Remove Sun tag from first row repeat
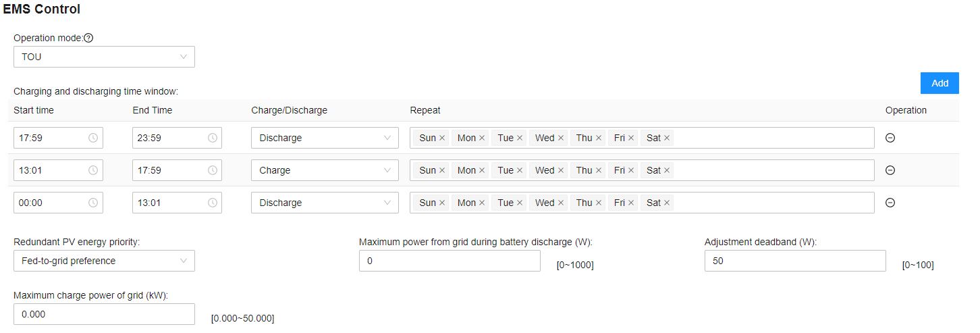This screenshot has width=980, height=333. (442, 138)
